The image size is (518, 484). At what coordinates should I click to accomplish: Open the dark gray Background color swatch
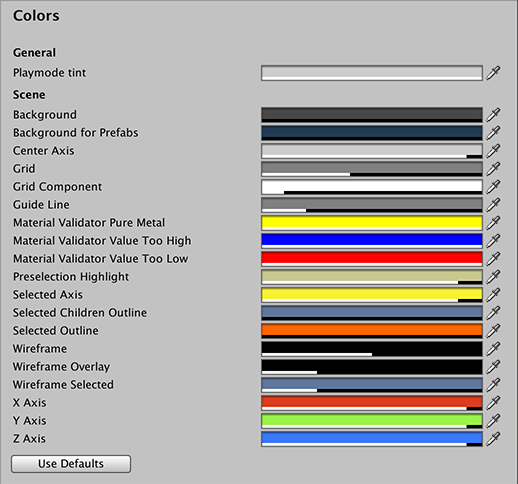click(x=372, y=115)
